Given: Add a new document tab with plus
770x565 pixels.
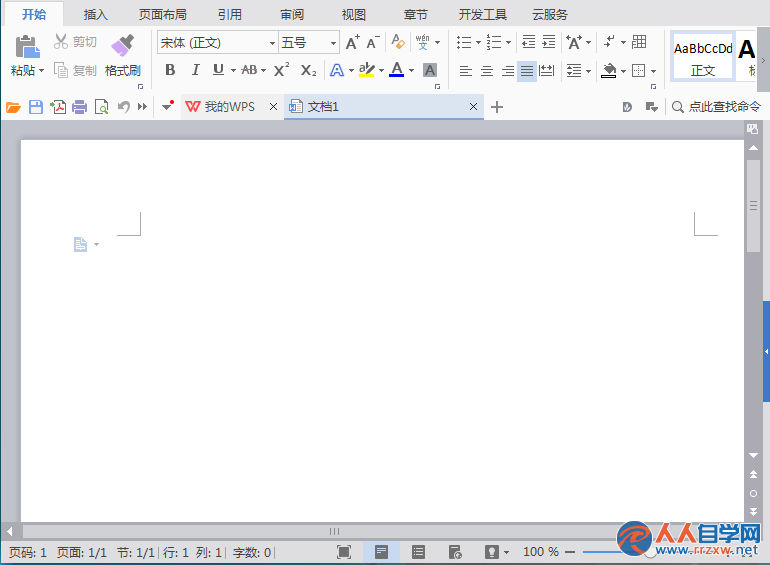Looking at the screenshot, I should [x=497, y=107].
